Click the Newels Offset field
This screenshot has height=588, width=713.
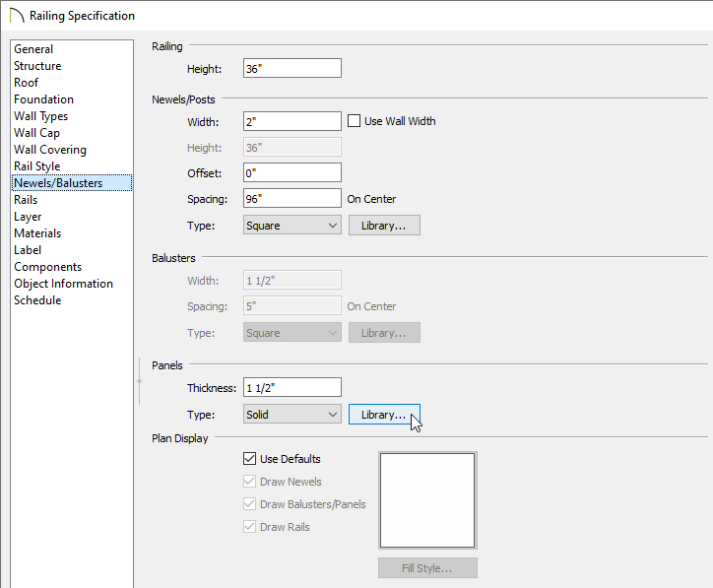292,172
